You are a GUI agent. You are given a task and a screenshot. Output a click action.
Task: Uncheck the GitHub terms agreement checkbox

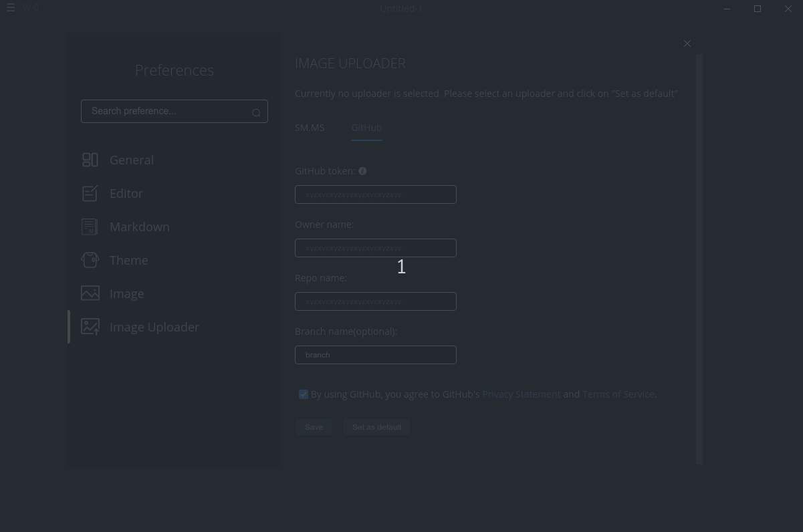tap(304, 394)
